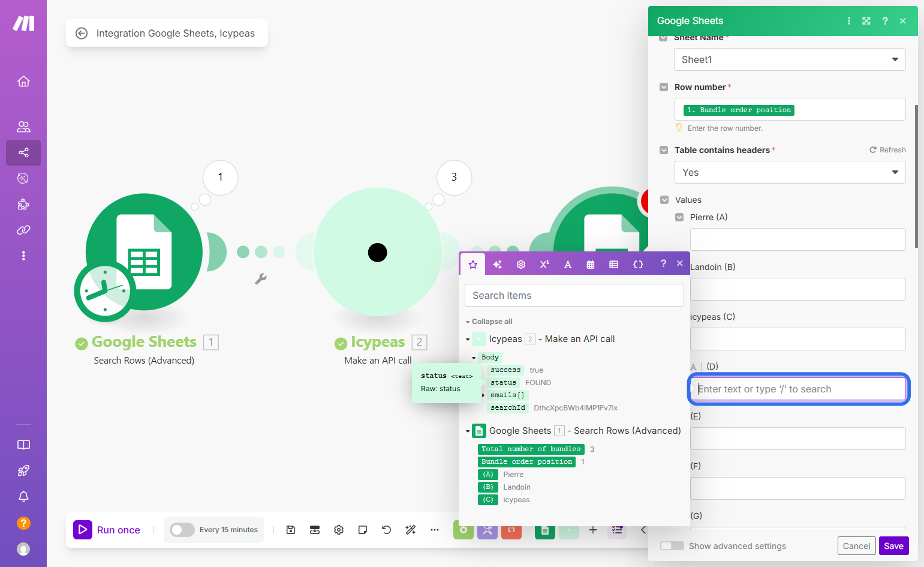Expand the emails[] array item
924x567 pixels.
[483, 395]
